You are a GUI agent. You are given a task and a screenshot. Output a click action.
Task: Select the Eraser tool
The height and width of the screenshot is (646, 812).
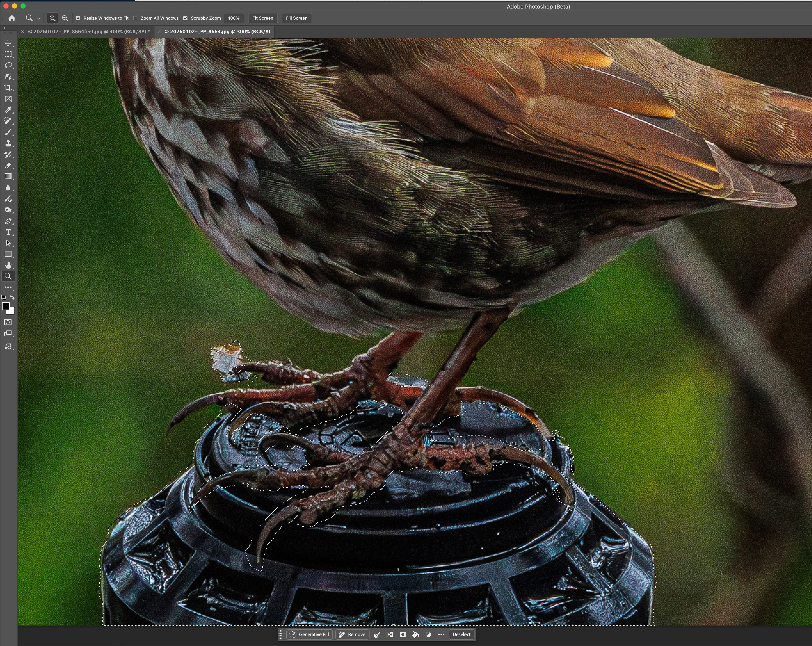(8, 165)
